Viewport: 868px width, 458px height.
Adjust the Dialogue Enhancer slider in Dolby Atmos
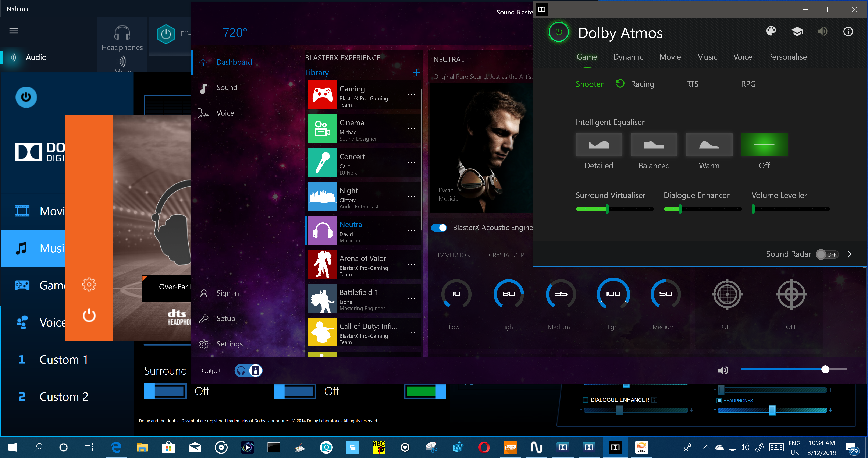click(x=702, y=209)
